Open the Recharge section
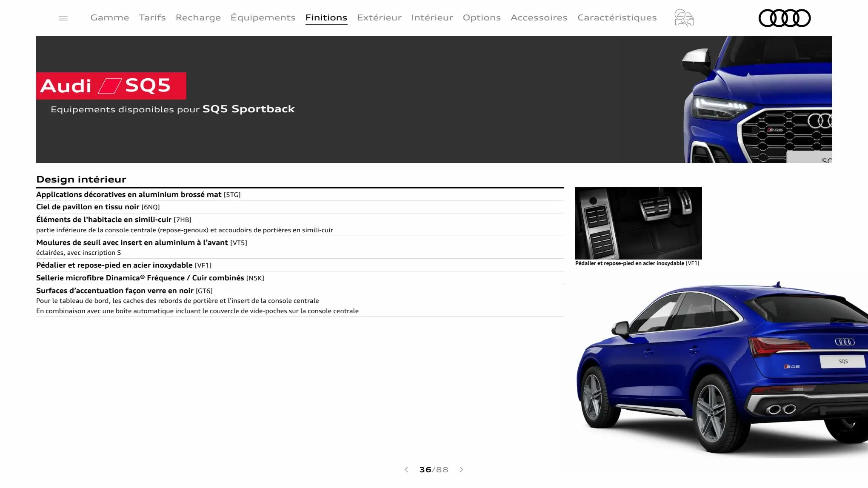 198,17
